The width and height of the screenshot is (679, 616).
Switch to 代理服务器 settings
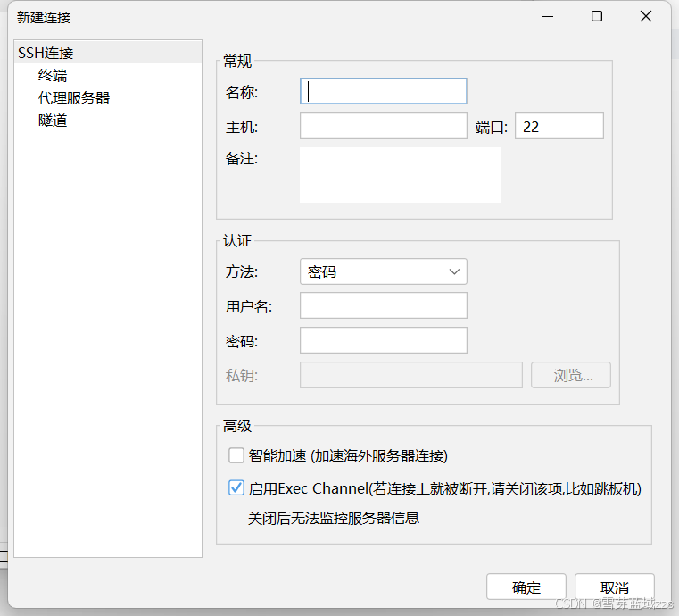(x=74, y=98)
